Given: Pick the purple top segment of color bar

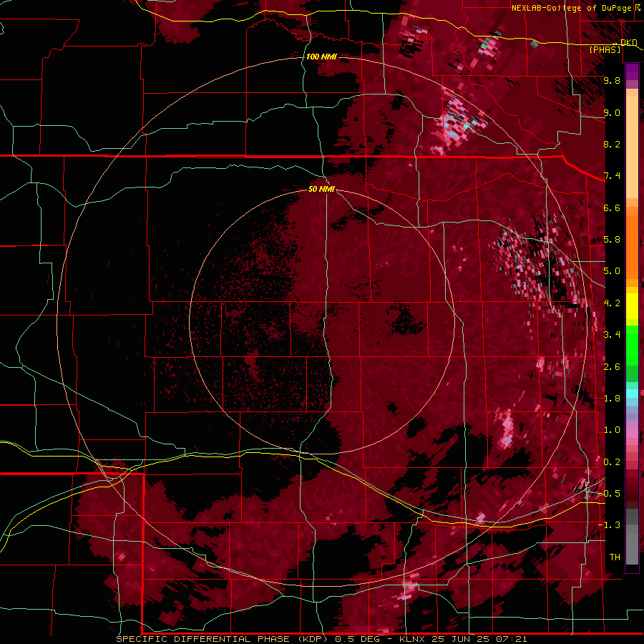Looking at the screenshot, I should [632, 72].
